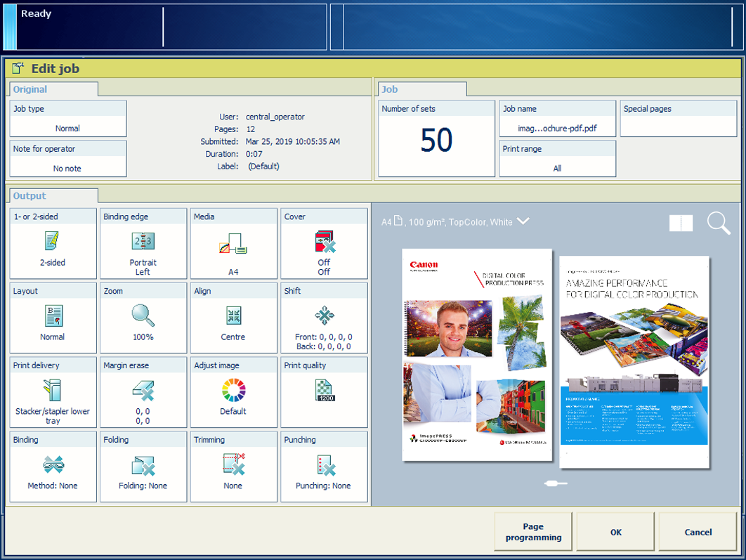
Task: Click the preview magnifying glass icon
Action: [718, 223]
